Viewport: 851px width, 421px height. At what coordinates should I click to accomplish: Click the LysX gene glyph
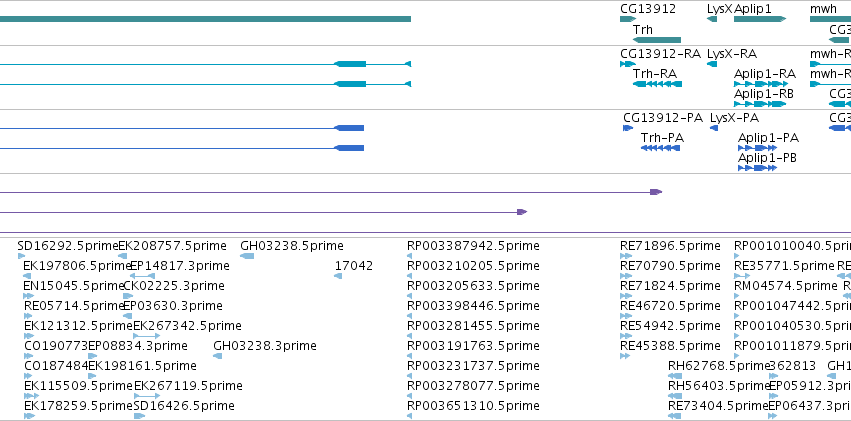tap(712, 19)
